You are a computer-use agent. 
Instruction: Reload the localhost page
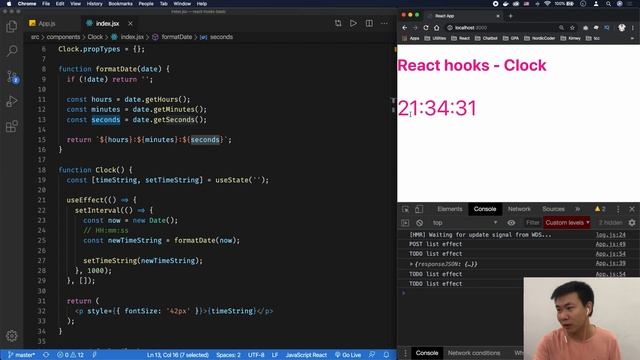[x=426, y=28]
